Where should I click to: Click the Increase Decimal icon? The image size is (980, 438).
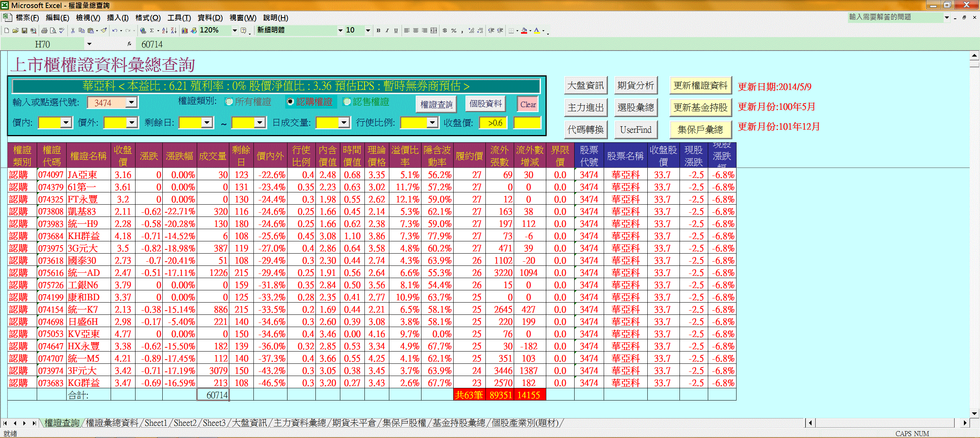click(x=471, y=31)
